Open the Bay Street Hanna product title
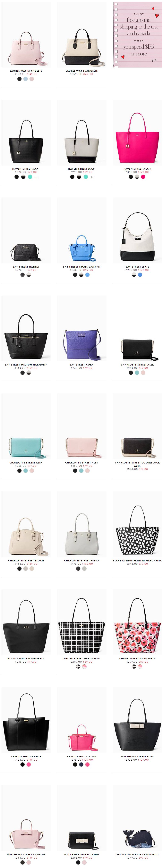 [26, 267]
